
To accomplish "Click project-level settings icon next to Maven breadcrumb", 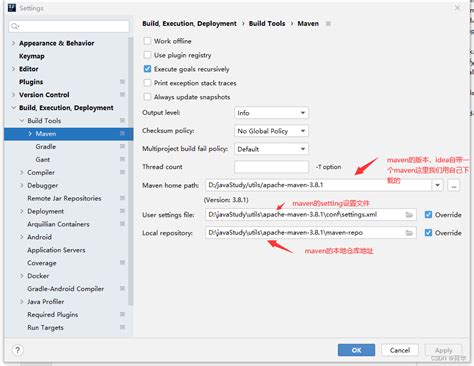I will 328,24.
